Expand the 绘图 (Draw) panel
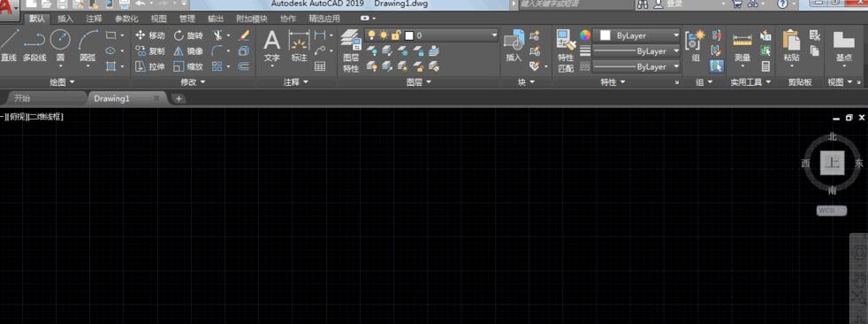The height and width of the screenshot is (324, 868). 62,82
